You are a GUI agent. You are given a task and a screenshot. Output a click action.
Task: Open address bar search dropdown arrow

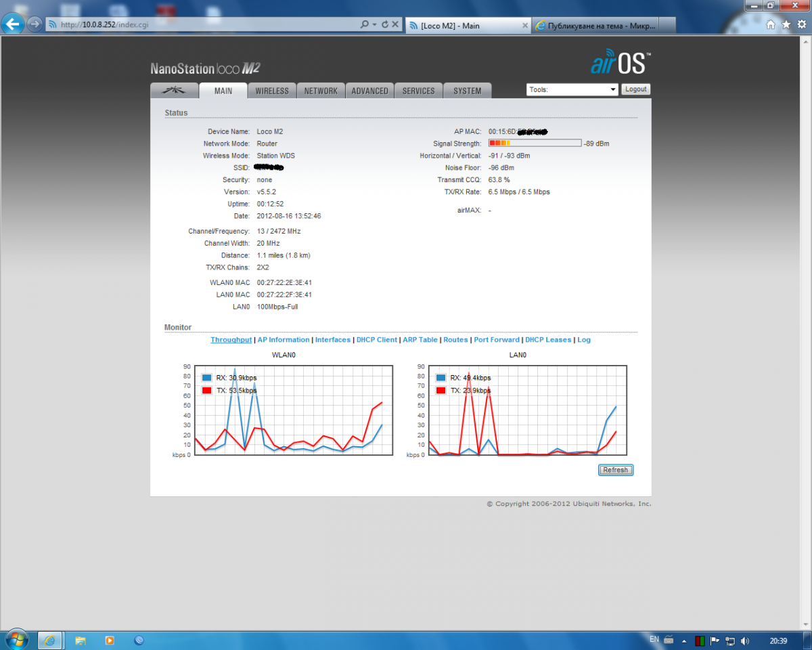374,24
